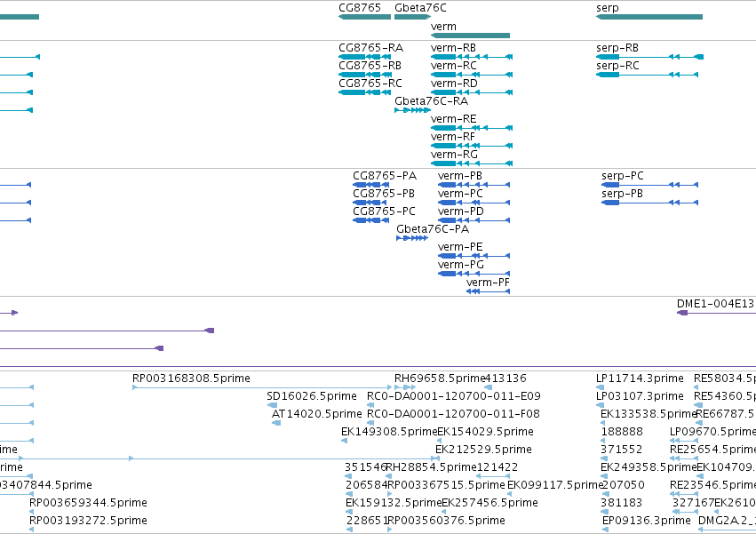
Task: Choose EST label LP09670.5prime
Action: click(712, 432)
